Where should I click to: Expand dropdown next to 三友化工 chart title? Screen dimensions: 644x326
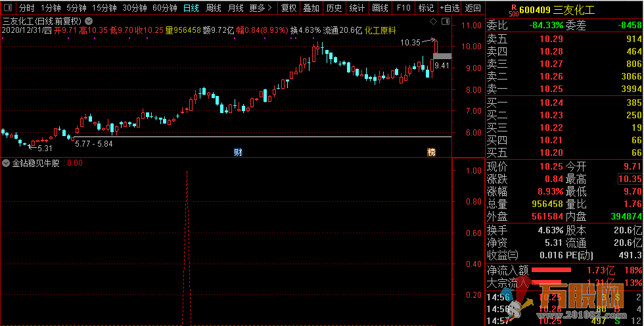click(89, 21)
